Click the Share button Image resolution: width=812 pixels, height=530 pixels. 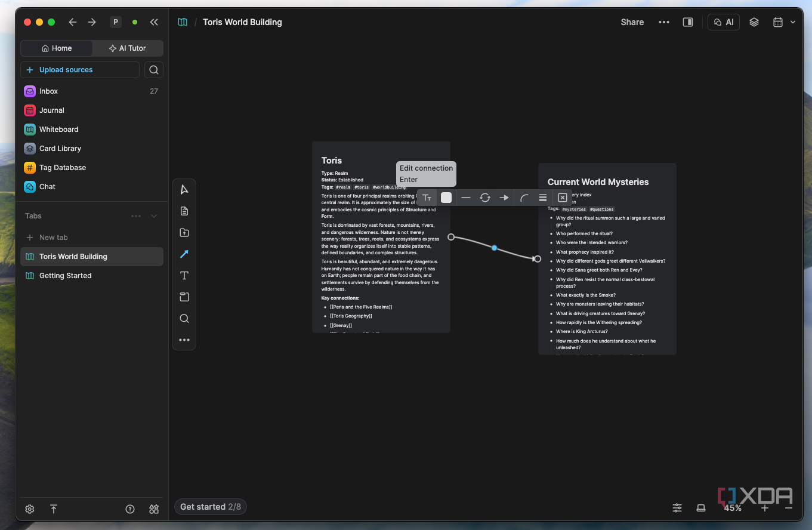632,22
